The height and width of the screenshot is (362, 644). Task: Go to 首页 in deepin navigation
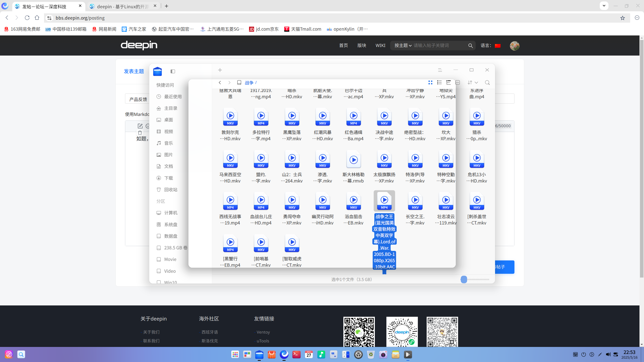pyautogui.click(x=343, y=46)
